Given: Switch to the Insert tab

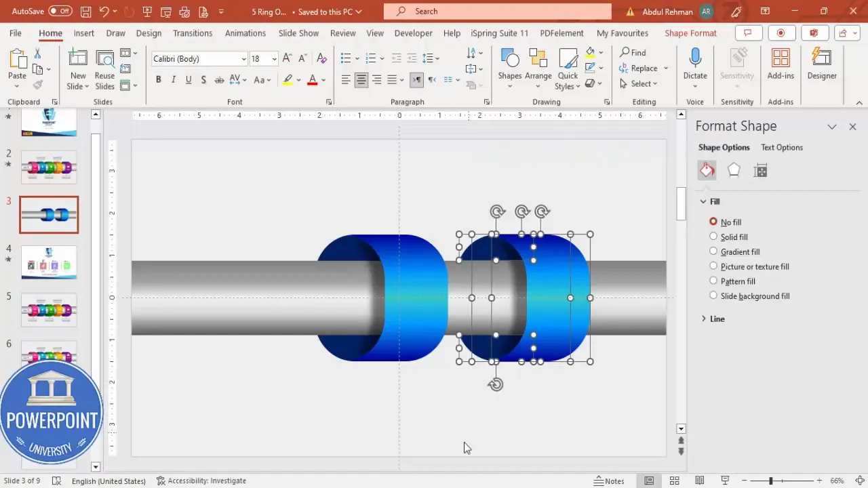Looking at the screenshot, I should click(83, 33).
